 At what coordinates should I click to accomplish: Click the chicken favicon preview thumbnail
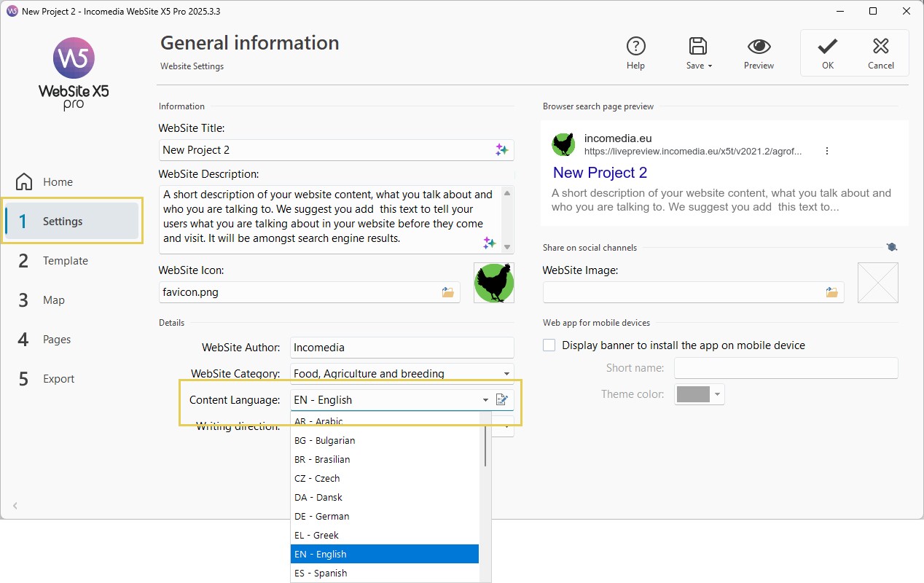(x=494, y=283)
